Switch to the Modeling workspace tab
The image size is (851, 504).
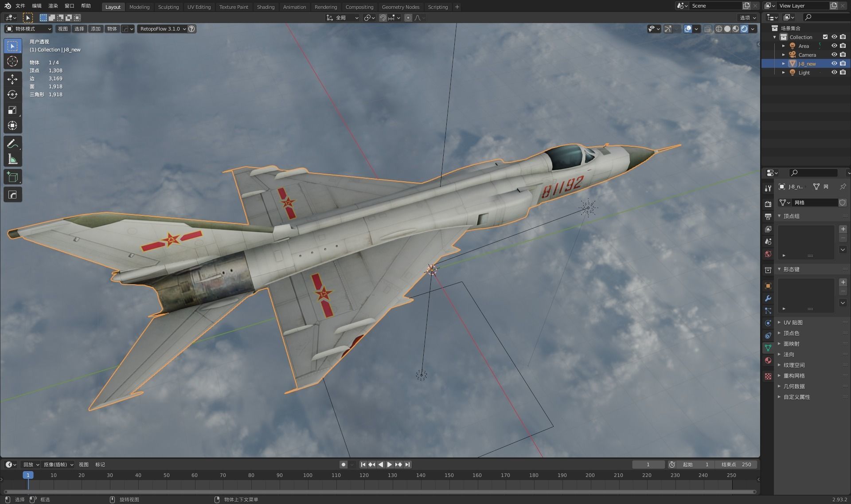pyautogui.click(x=139, y=7)
